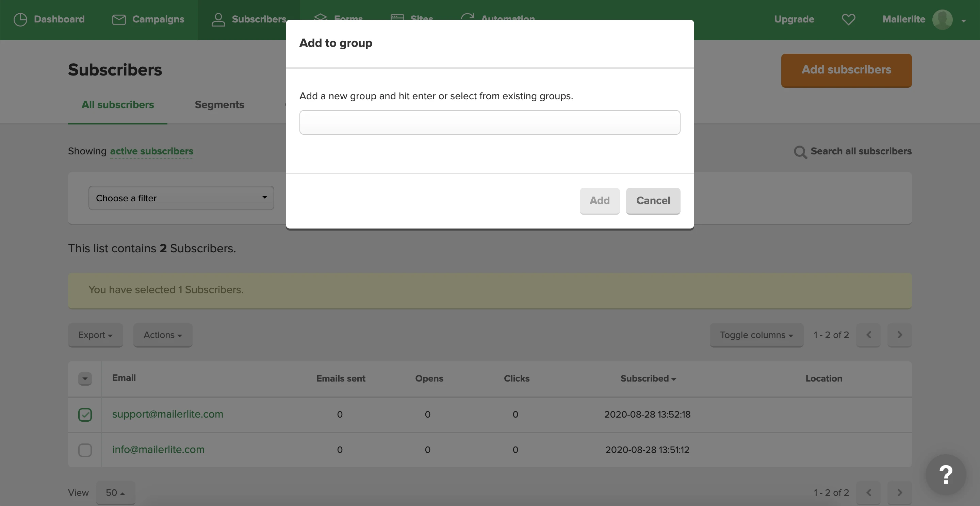980x506 pixels.
Task: Click the heart icon in header
Action: 848,19
